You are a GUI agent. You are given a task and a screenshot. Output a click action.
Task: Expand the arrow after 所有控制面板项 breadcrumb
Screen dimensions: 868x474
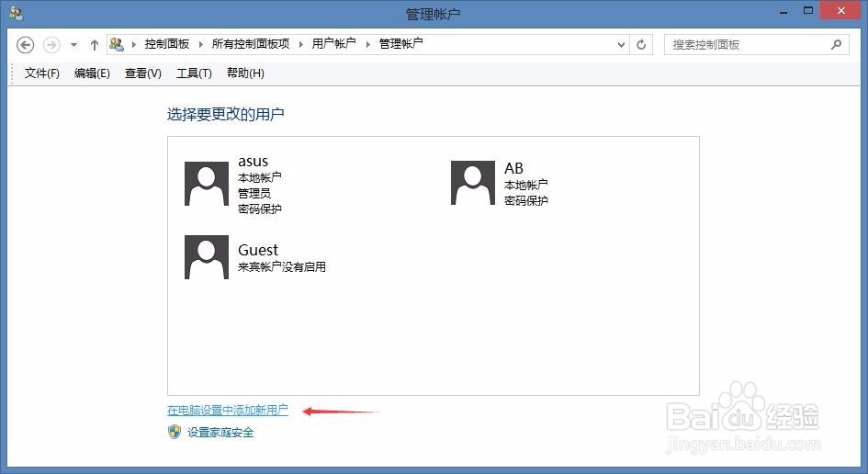click(301, 44)
